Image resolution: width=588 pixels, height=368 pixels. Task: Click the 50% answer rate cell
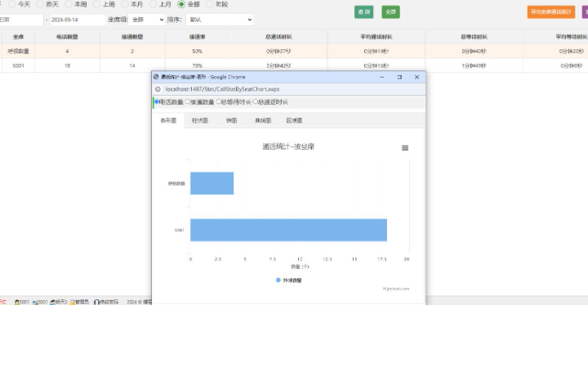[198, 51]
